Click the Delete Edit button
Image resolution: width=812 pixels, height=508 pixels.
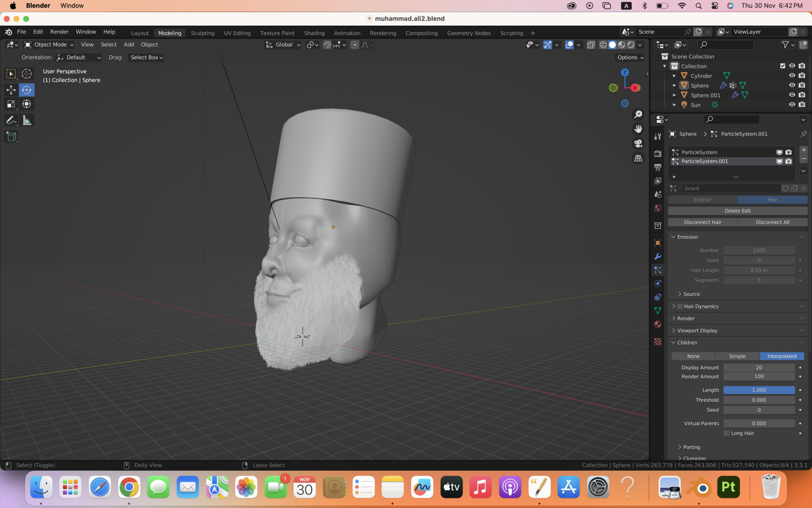(x=737, y=211)
